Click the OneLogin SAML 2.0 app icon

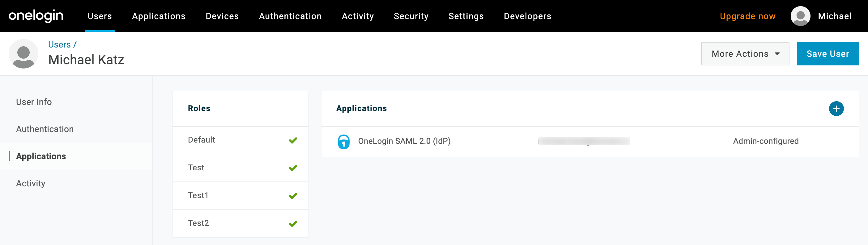(x=344, y=142)
